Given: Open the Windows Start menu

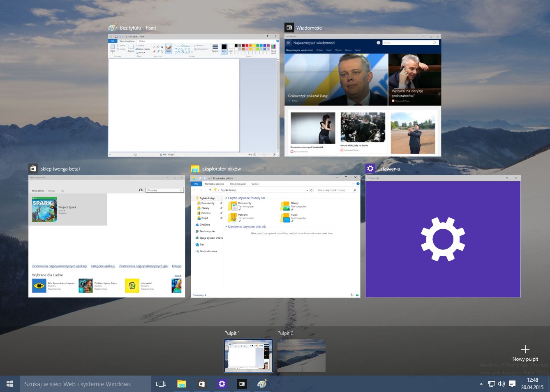Looking at the screenshot, I should tap(10, 384).
